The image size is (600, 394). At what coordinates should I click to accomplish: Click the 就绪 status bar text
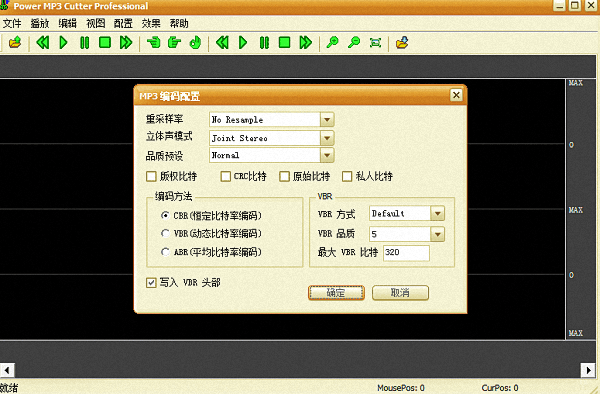pyautogui.click(x=9, y=388)
